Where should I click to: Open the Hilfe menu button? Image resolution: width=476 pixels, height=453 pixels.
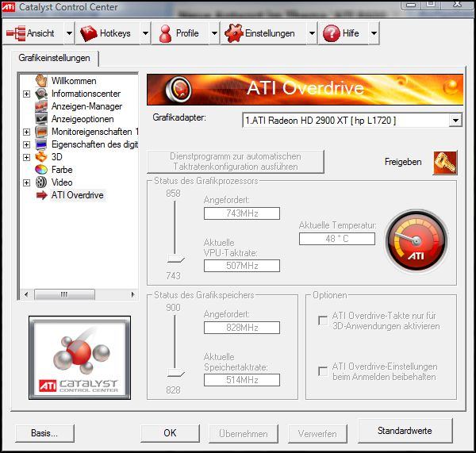(x=344, y=33)
